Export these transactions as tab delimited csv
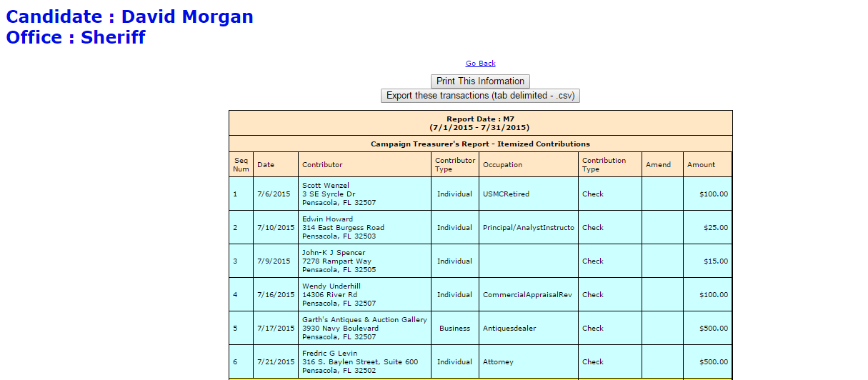The height and width of the screenshot is (380, 868). point(480,96)
